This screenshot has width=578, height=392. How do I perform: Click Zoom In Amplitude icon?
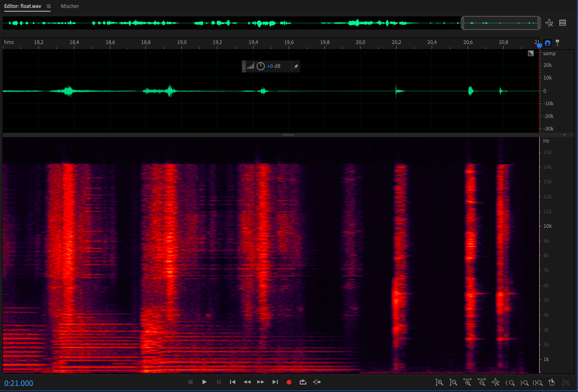coord(439,382)
